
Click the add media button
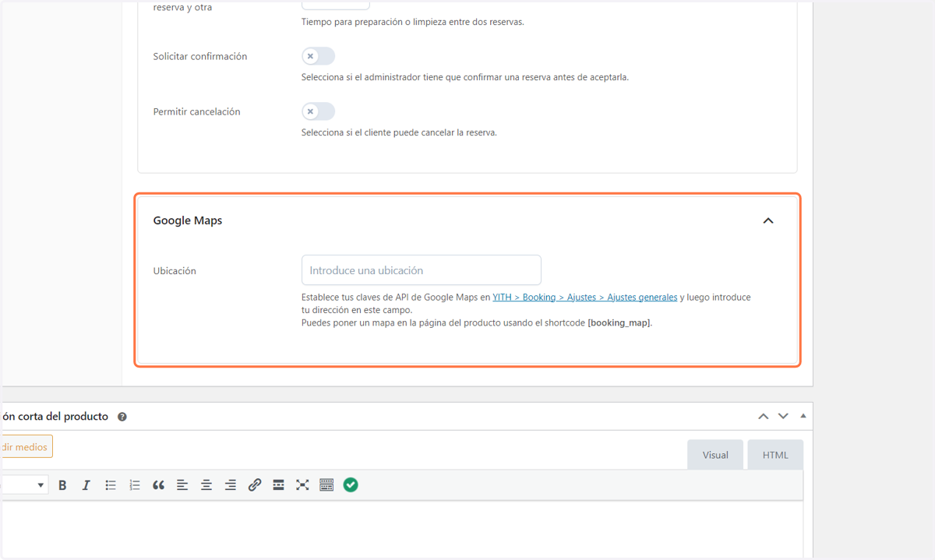point(26,446)
